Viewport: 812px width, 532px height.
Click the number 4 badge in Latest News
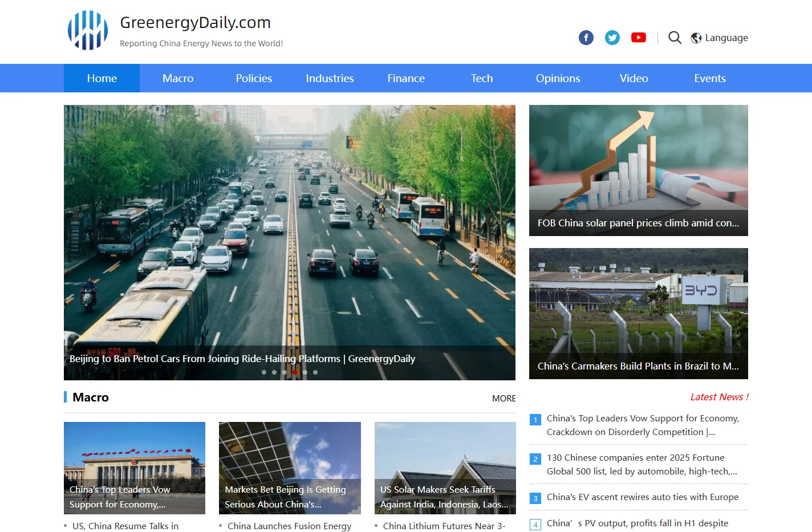coord(535,525)
